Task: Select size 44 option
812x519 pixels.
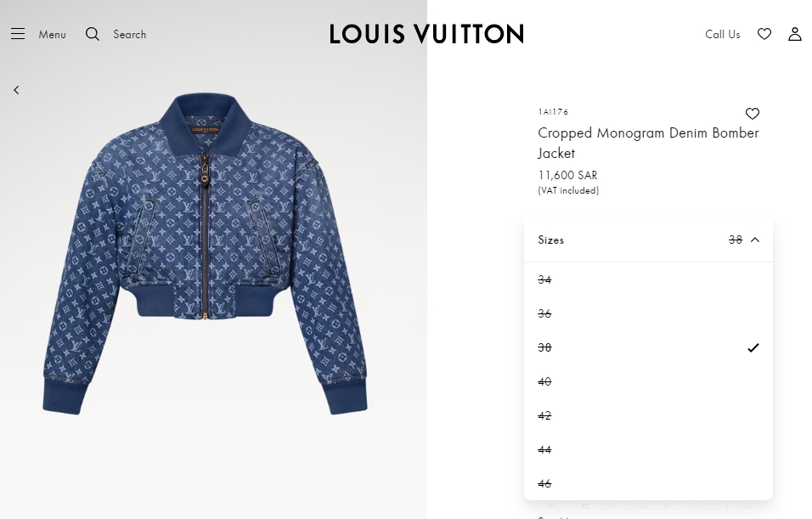Action: tap(648, 449)
